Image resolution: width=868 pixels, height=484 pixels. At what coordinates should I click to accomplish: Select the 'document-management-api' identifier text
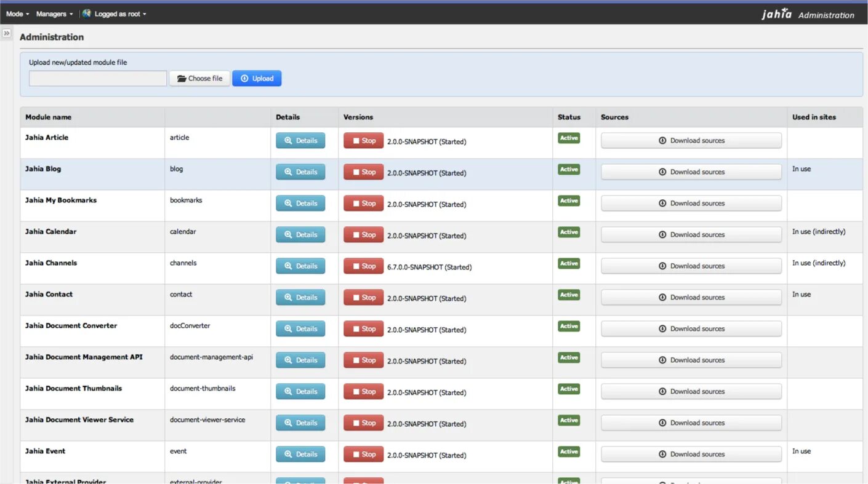click(211, 357)
